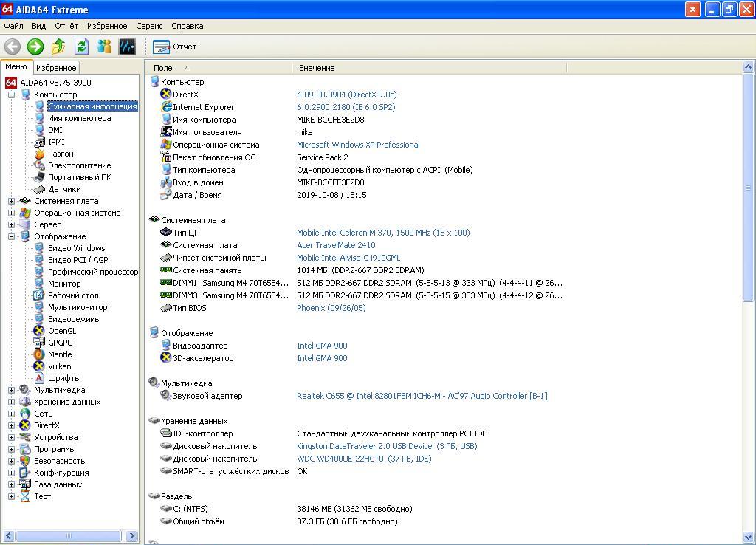Click the Back navigation arrow icon
This screenshot has height=545, width=756.
pos(13,47)
